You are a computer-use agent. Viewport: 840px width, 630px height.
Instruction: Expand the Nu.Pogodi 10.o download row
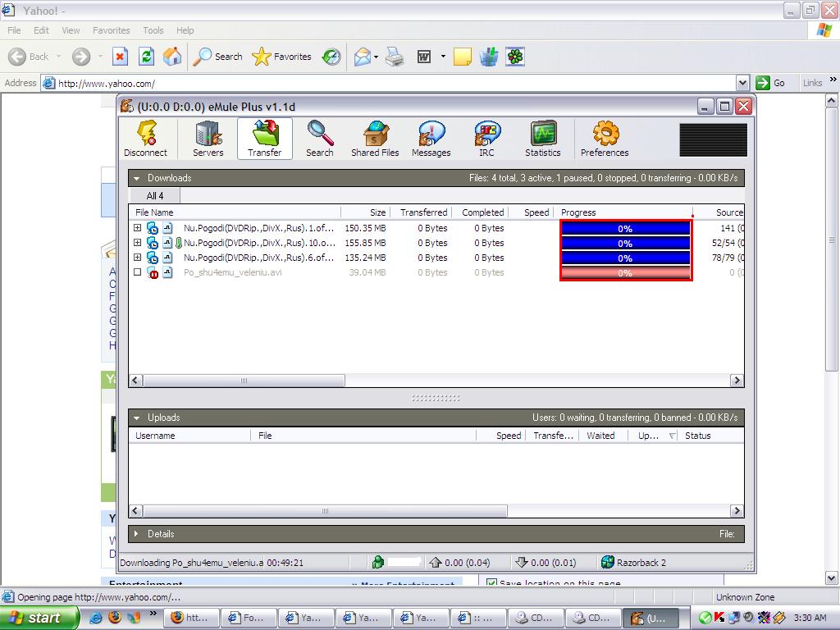pyautogui.click(x=138, y=243)
